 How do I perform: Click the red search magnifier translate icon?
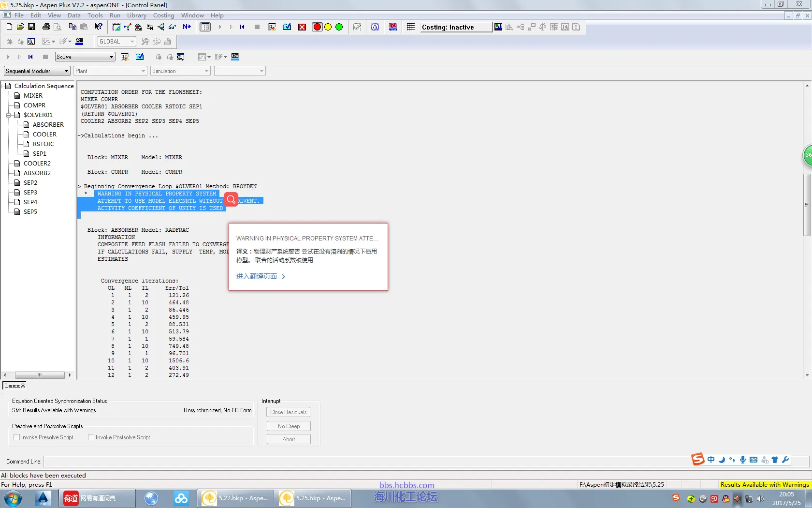[231, 200]
